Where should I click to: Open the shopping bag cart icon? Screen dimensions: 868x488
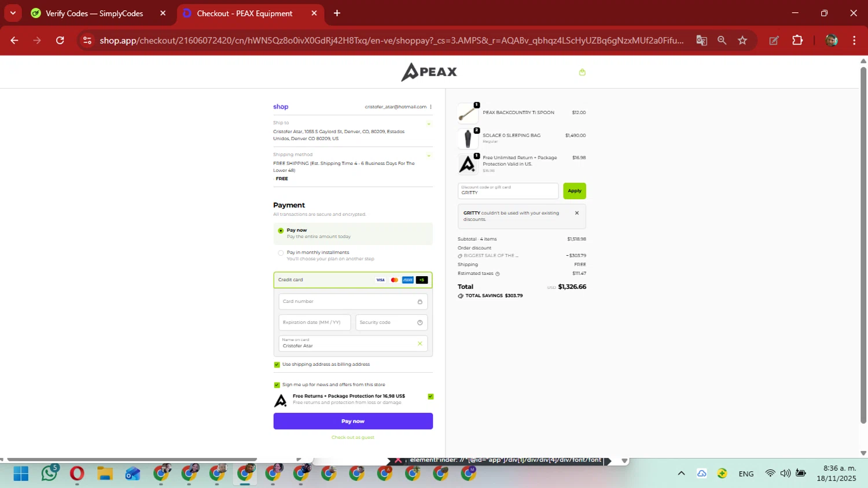tap(582, 72)
